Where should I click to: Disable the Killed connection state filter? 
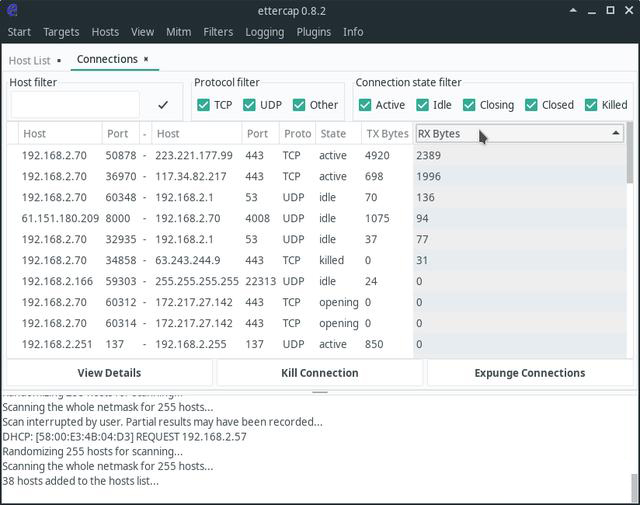click(x=591, y=105)
